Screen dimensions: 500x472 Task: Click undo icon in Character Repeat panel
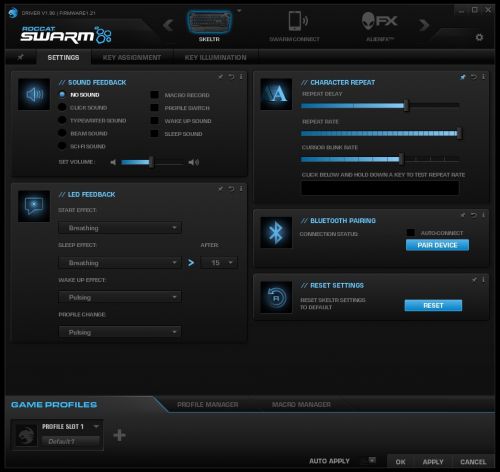pyautogui.click(x=474, y=77)
